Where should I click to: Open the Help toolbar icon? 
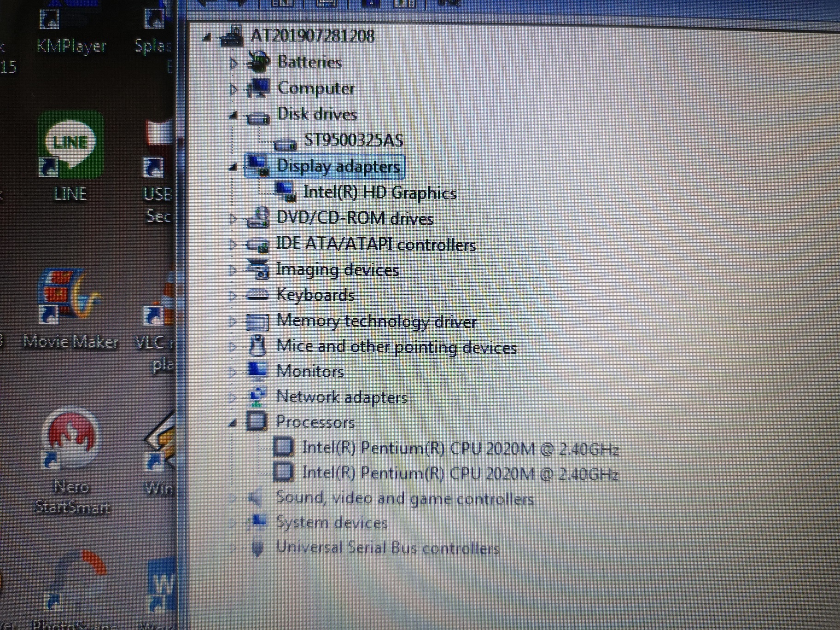click(449, 4)
